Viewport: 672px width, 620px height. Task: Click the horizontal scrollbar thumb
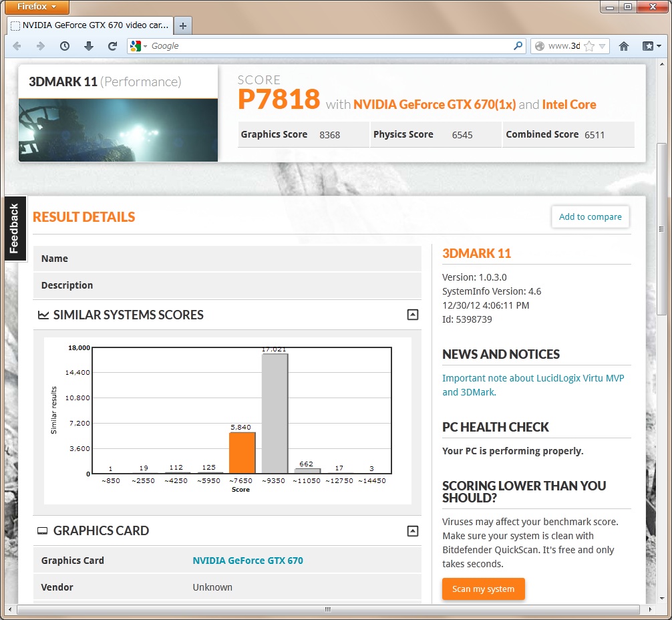pyautogui.click(x=328, y=609)
